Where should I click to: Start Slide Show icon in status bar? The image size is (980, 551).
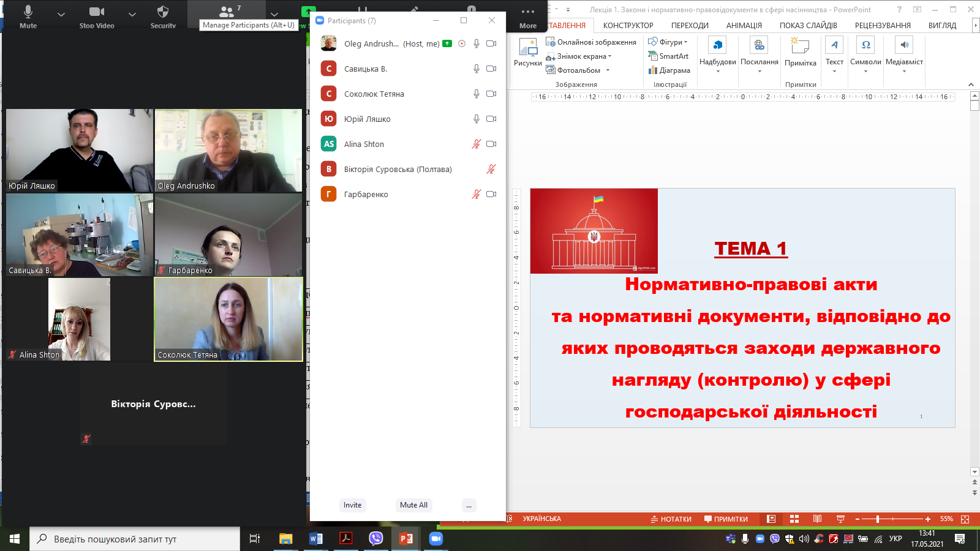pos(840,519)
